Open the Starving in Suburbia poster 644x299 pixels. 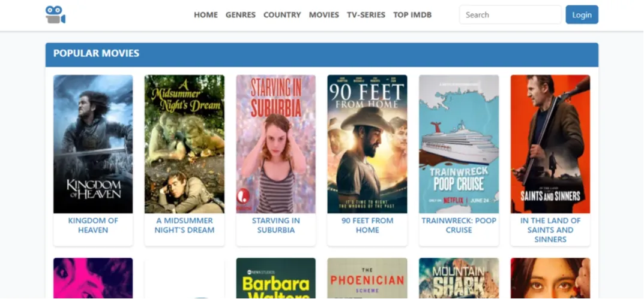[275, 144]
